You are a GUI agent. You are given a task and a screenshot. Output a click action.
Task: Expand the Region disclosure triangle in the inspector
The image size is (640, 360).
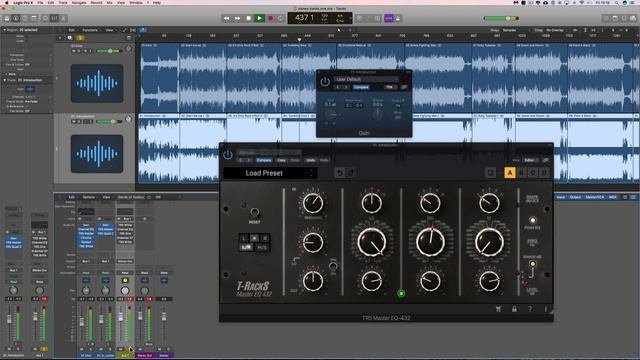pos(4,30)
